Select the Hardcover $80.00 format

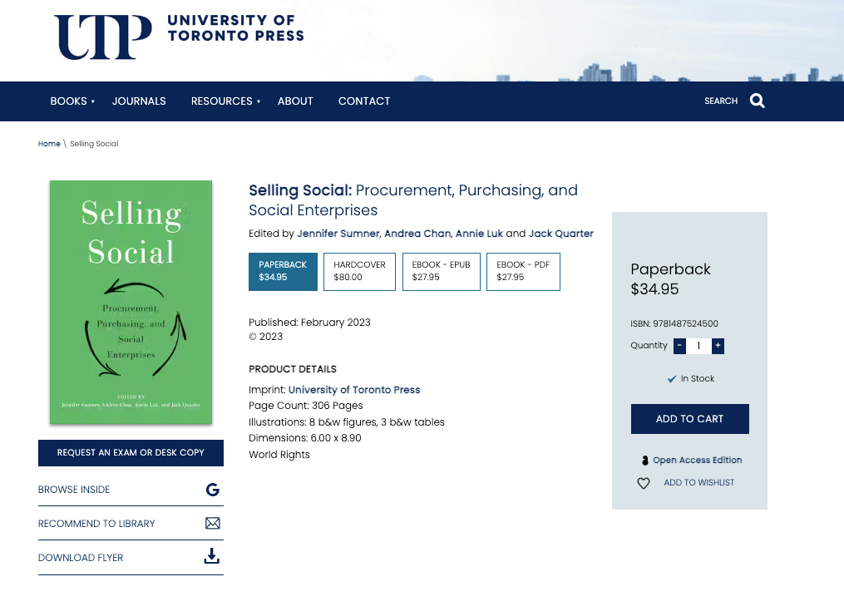coord(359,271)
